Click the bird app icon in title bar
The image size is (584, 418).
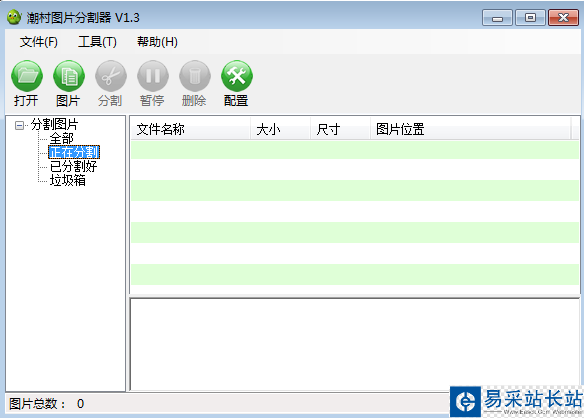(14, 17)
